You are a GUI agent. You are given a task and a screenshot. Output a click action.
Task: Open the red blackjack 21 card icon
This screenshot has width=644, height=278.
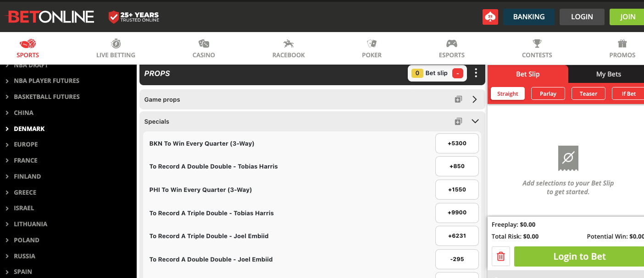(x=490, y=17)
